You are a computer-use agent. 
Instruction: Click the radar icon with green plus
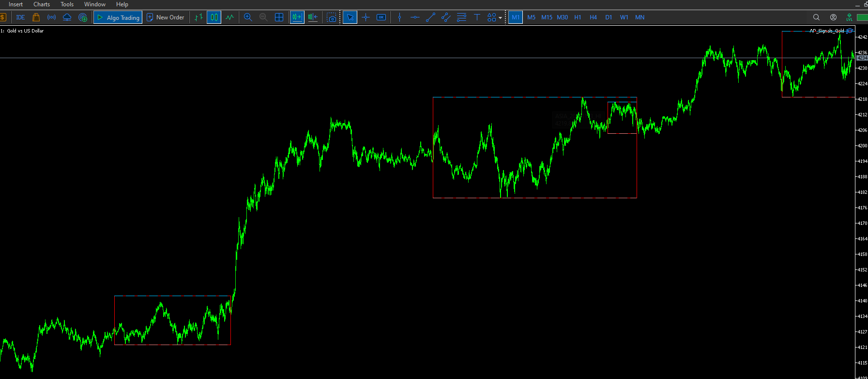pyautogui.click(x=83, y=17)
